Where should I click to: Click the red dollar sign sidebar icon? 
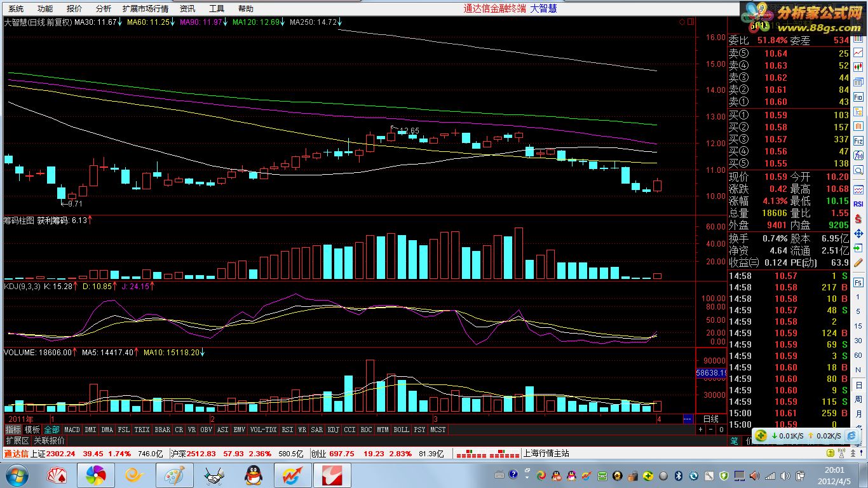[858, 219]
